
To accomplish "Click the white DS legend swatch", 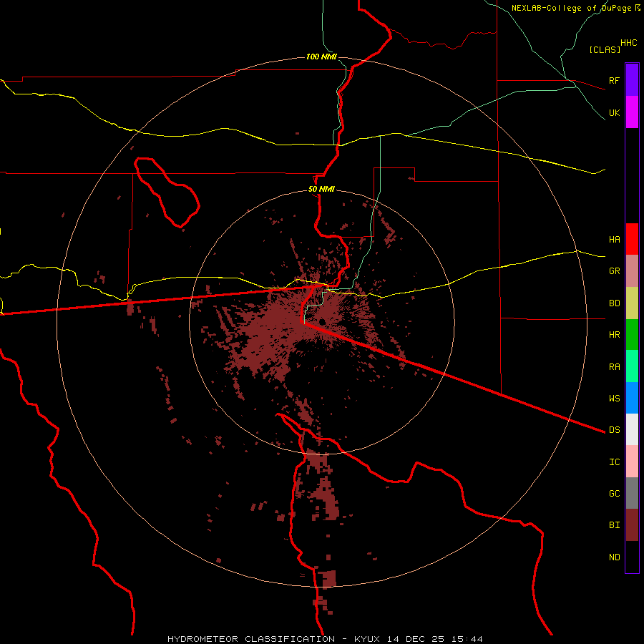I will pyautogui.click(x=632, y=429).
